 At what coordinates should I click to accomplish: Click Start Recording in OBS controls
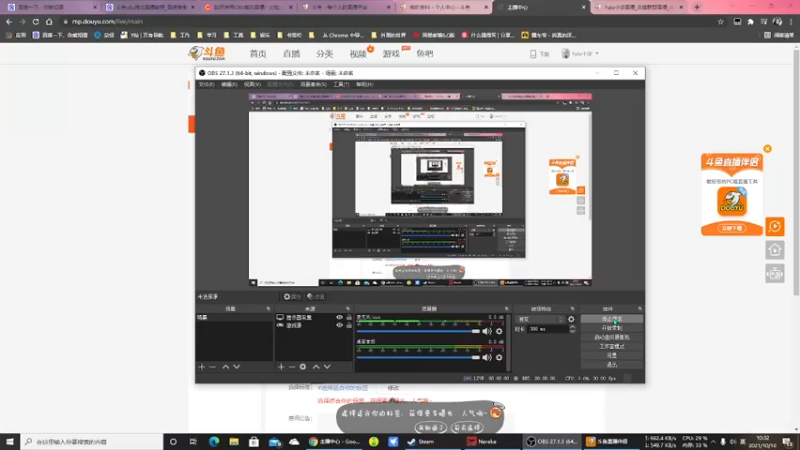612,328
